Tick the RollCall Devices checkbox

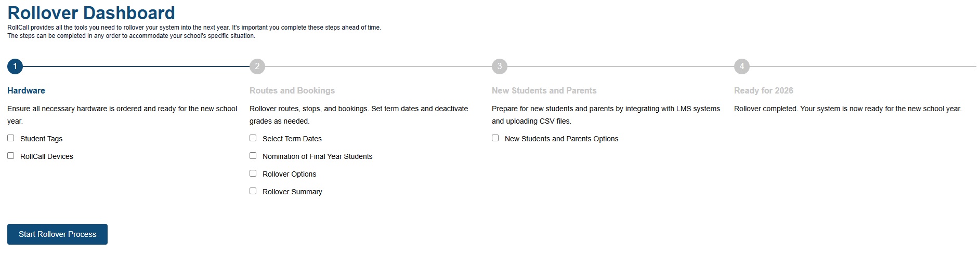tap(11, 156)
